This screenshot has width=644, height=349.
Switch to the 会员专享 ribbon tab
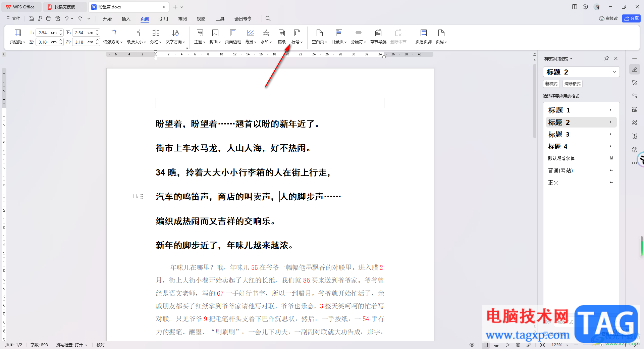click(243, 19)
